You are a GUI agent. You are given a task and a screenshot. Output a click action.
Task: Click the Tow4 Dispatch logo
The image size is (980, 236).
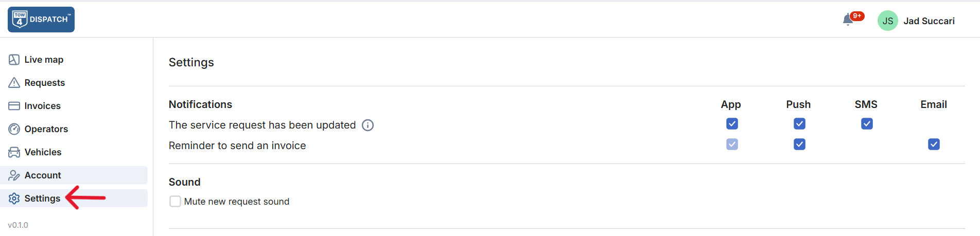tap(41, 20)
